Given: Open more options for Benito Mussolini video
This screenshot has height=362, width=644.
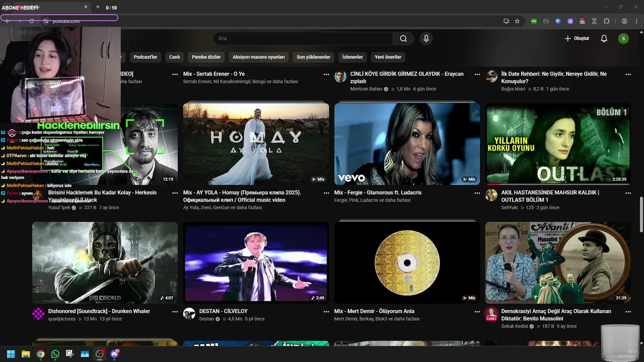Looking at the screenshot, I should click(x=628, y=311).
